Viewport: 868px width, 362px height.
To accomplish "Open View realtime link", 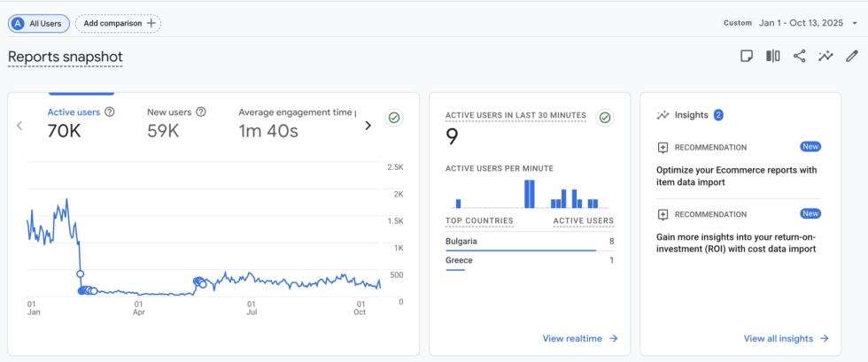I will (x=579, y=338).
